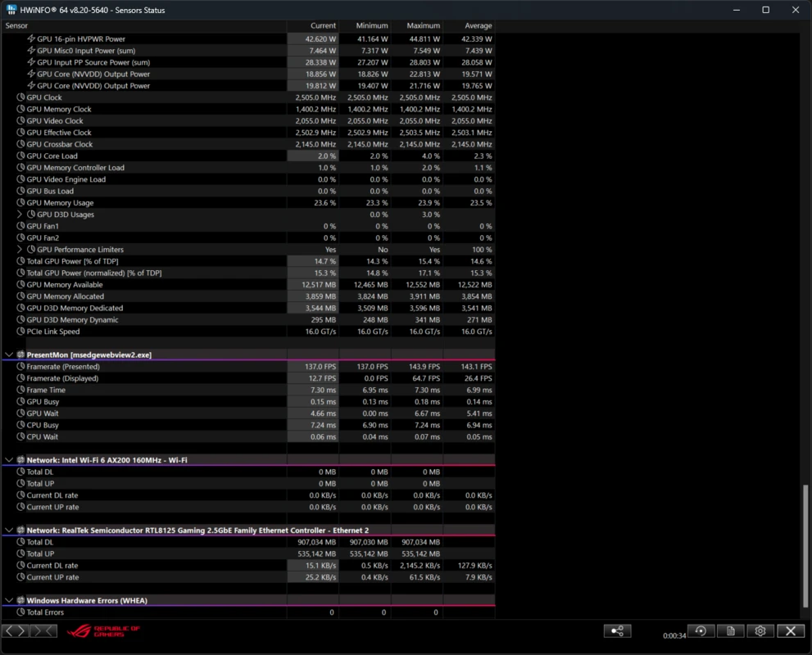Click the collapse-columns arrows button in bottom bar
812x655 pixels.
tap(43, 630)
